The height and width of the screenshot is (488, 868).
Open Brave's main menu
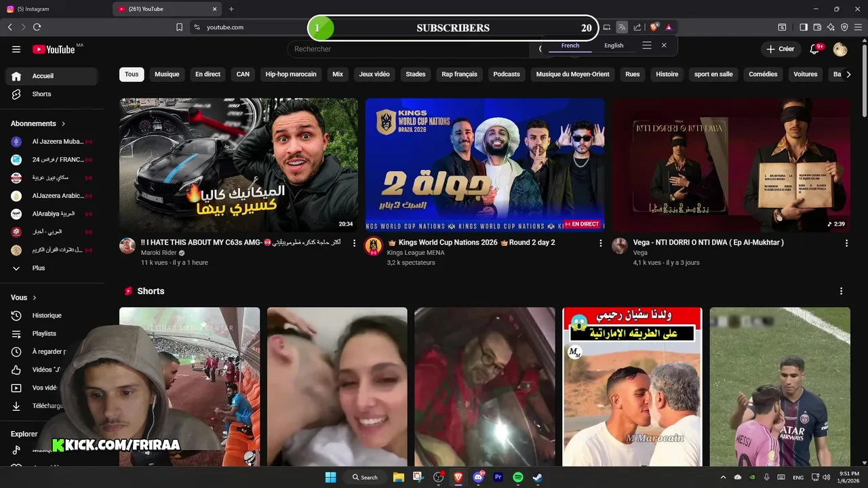[x=858, y=27]
